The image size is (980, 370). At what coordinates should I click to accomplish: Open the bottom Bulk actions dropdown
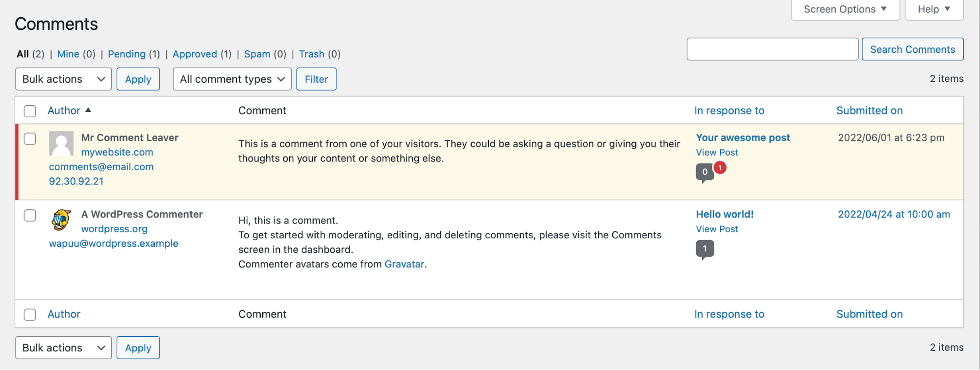click(x=64, y=347)
